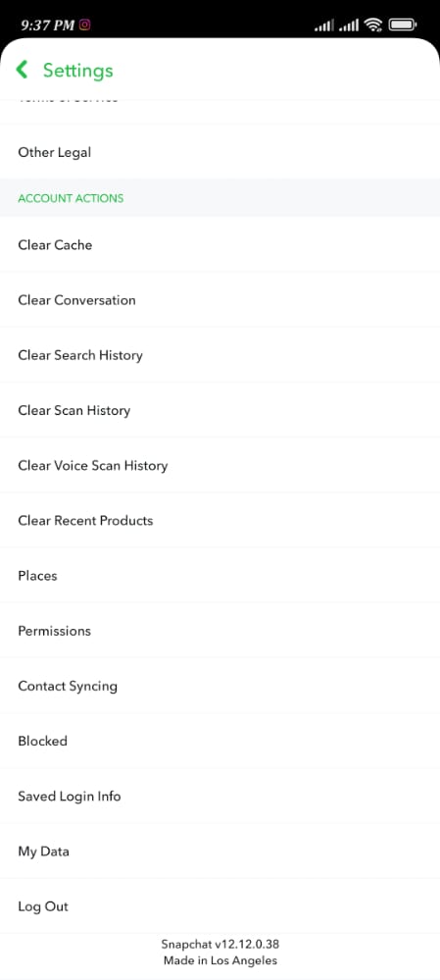Screen dimensions: 440x980
Task: Tap the battery icon in status bar
Action: tap(403, 25)
